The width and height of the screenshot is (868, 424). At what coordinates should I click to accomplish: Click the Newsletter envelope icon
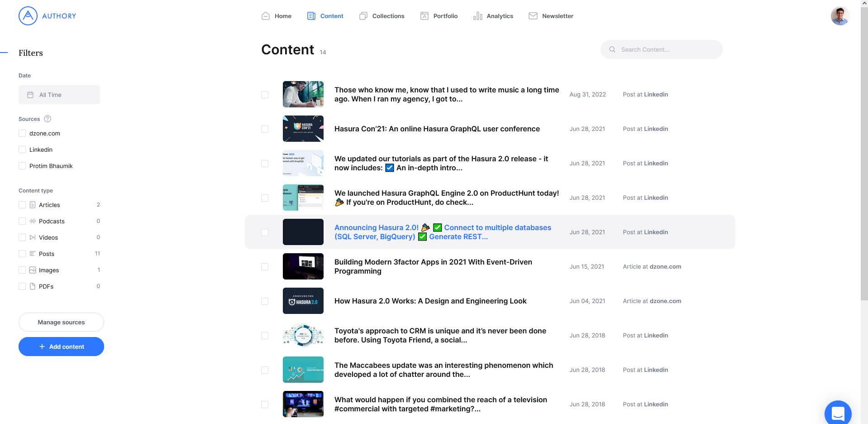coord(533,16)
